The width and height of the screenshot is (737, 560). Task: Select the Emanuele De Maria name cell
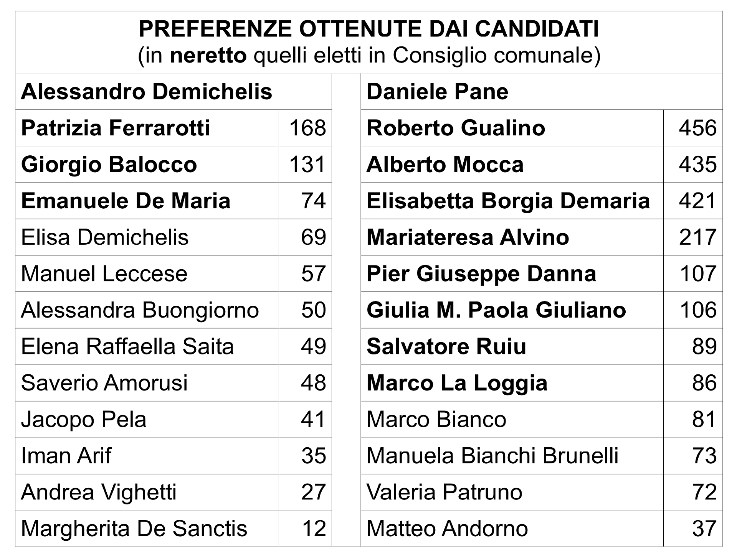(147, 201)
